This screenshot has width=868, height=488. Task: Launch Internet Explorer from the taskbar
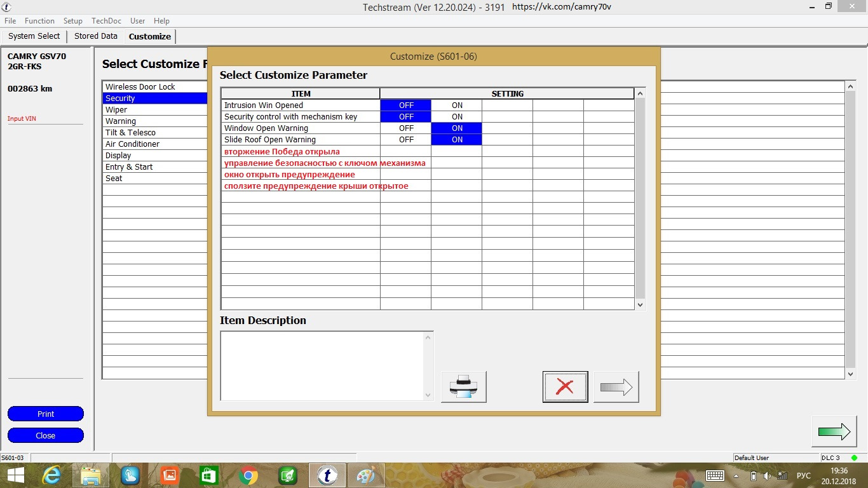tap(51, 475)
